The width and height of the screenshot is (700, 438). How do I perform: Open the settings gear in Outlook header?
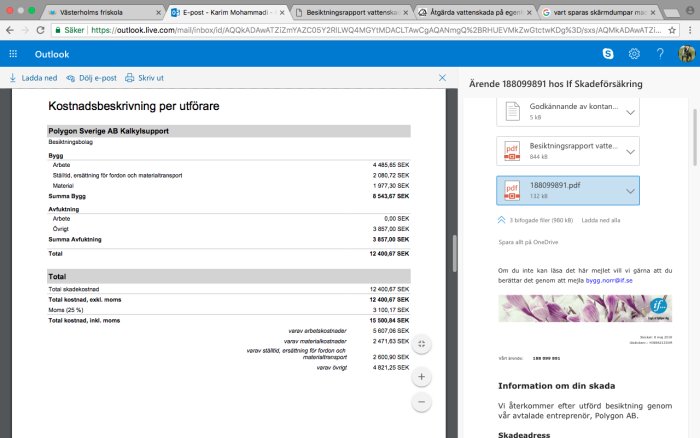tap(634, 54)
